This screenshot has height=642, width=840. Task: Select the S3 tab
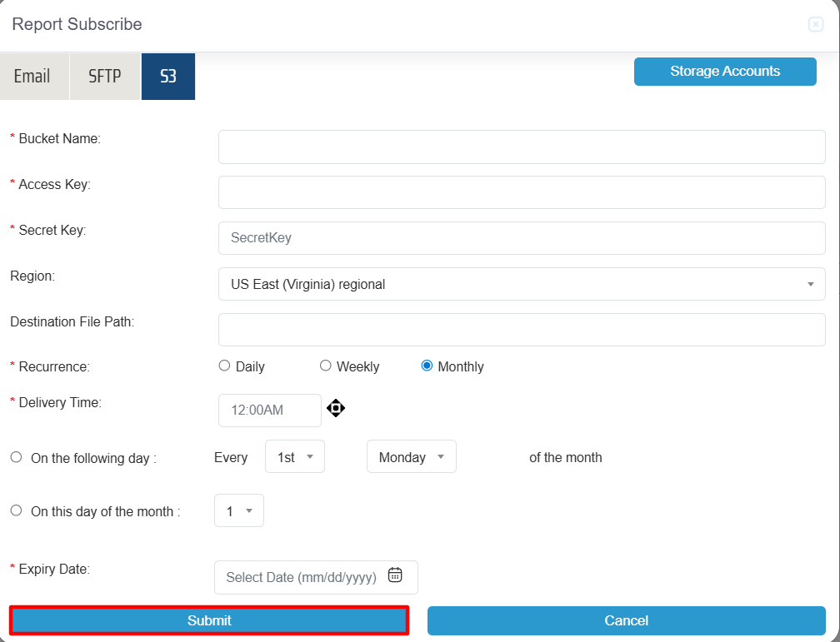click(x=168, y=77)
